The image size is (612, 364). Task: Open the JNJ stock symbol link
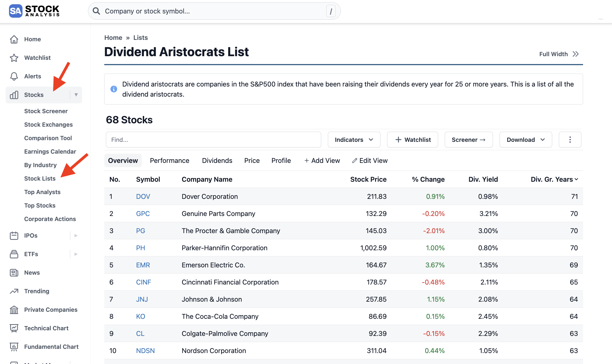tap(142, 299)
